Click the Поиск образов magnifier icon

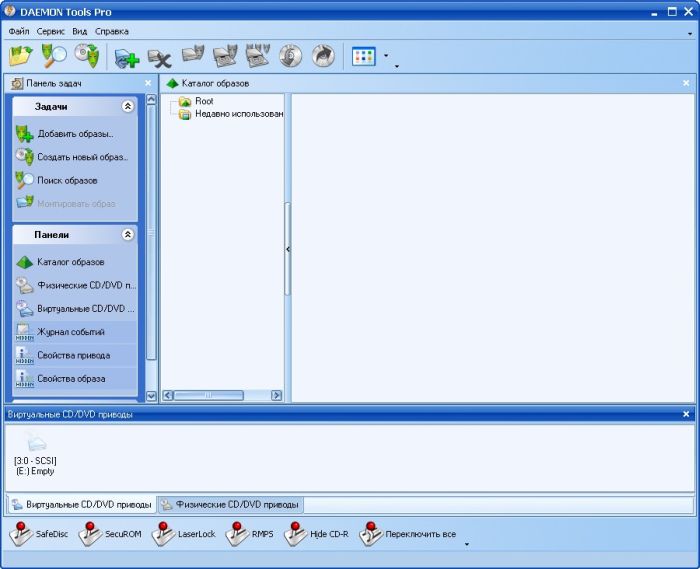click(x=25, y=180)
